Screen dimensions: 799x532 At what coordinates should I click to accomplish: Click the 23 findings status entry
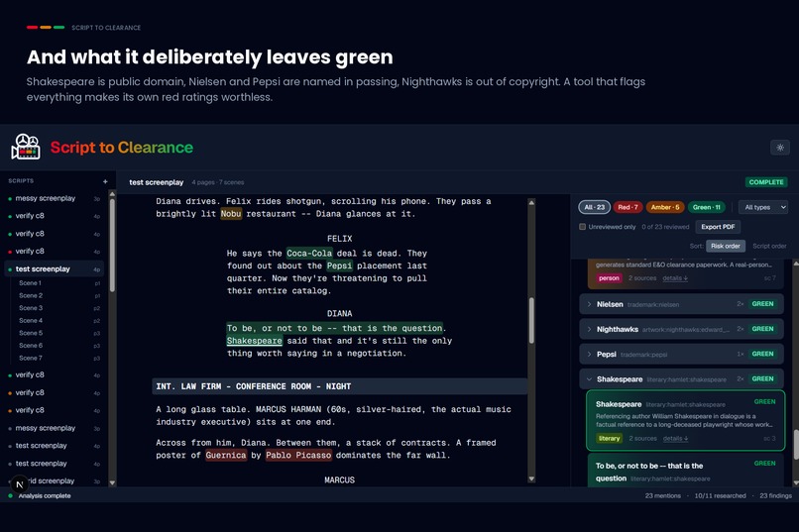pyautogui.click(x=775, y=496)
